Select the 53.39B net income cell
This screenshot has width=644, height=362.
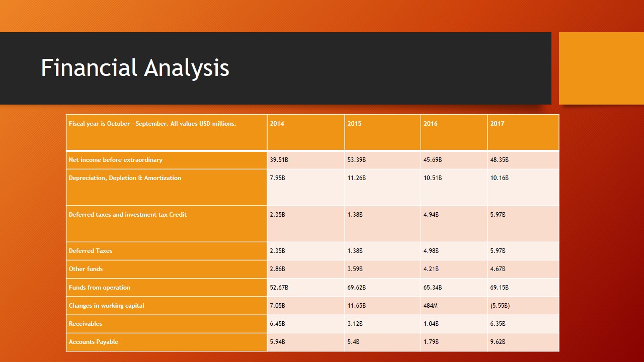(357, 160)
